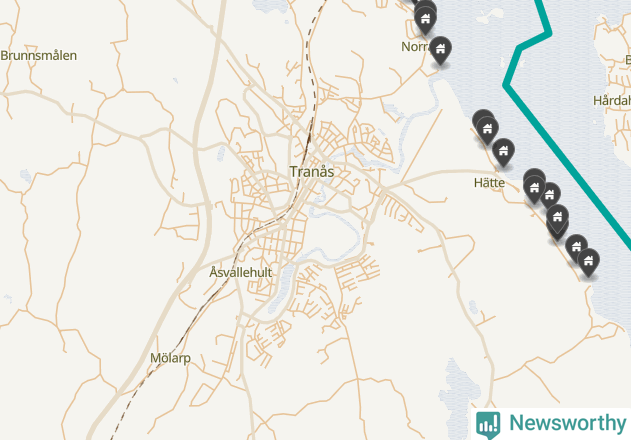Open the Newsworthy text link
Image resolution: width=631 pixels, height=440 pixels.
567,423
